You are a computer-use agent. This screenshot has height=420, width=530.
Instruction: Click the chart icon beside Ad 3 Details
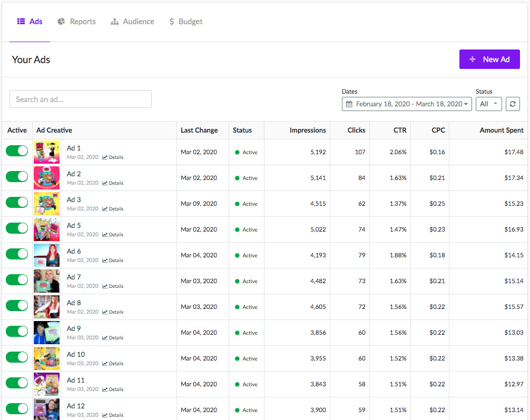point(105,209)
